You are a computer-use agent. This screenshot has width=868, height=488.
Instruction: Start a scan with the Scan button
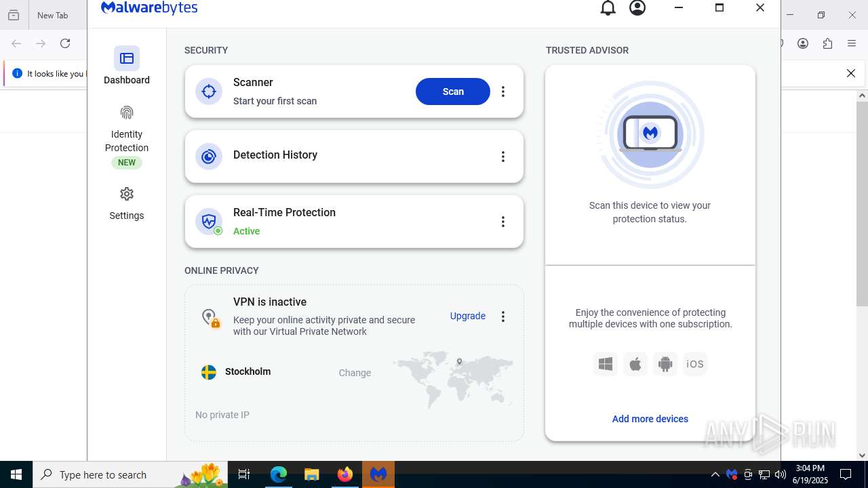pos(453,91)
